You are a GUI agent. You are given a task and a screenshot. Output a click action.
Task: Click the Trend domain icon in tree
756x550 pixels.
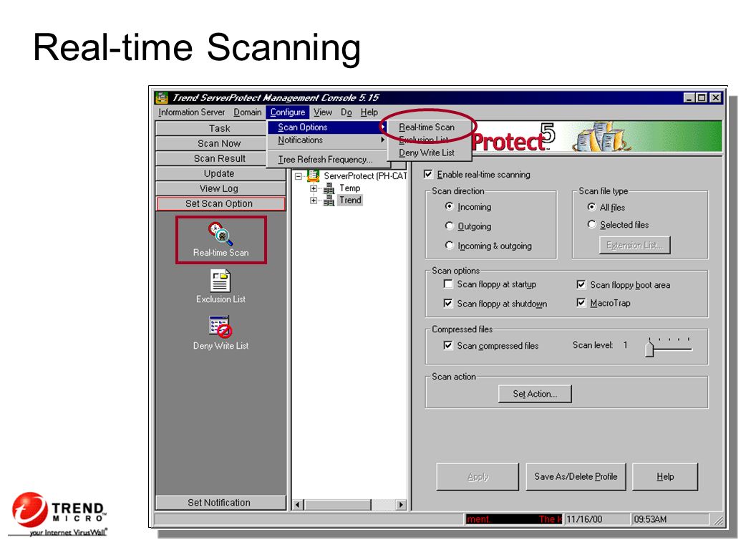(x=329, y=201)
